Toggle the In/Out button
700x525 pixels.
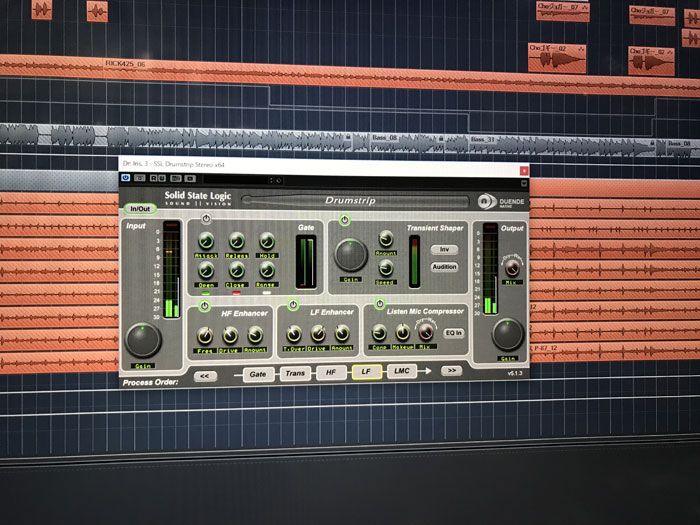(x=140, y=209)
